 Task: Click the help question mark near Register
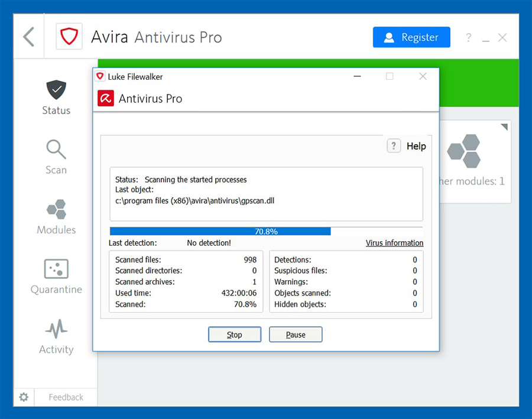click(x=468, y=37)
